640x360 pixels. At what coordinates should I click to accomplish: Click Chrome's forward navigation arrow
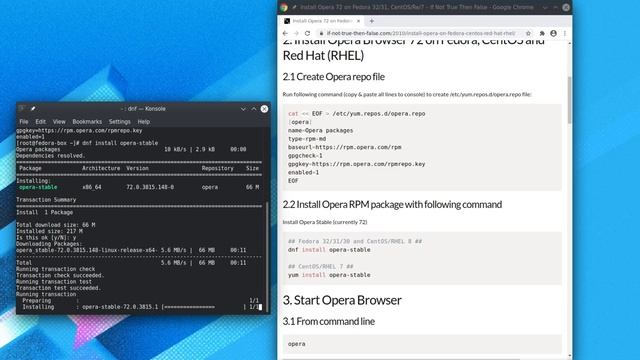[x=296, y=33]
